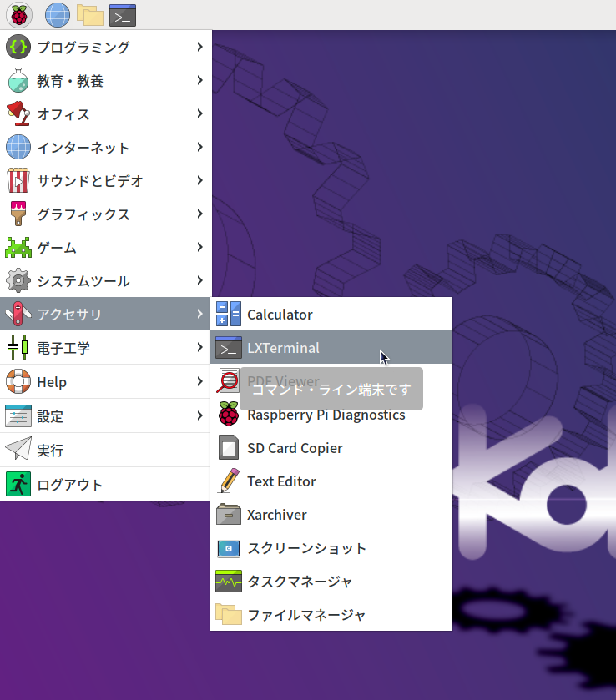Click the Xarchiver archive icon
Image resolution: width=616 pixels, height=700 pixels.
228,515
